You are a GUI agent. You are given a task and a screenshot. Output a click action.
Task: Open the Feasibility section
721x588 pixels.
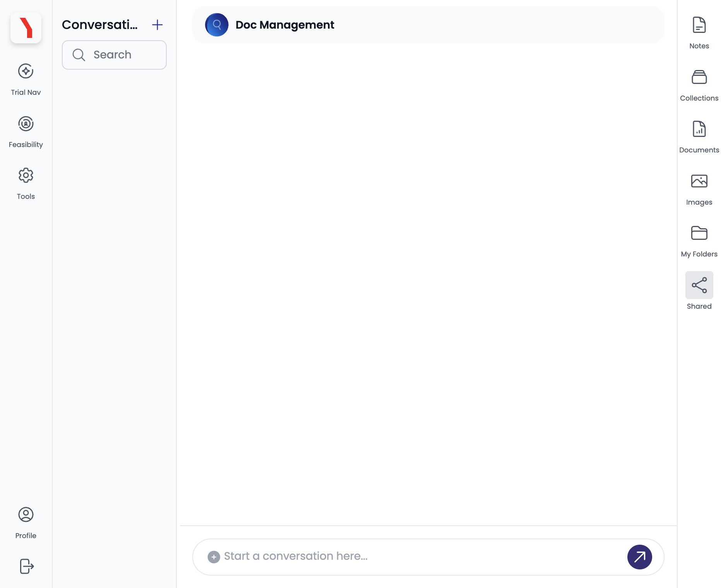[x=26, y=132]
